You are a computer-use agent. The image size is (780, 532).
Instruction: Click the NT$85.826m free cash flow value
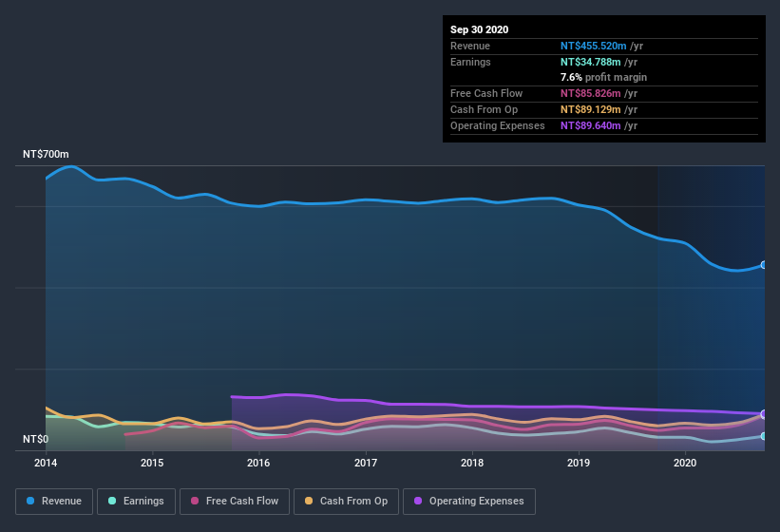(591, 93)
